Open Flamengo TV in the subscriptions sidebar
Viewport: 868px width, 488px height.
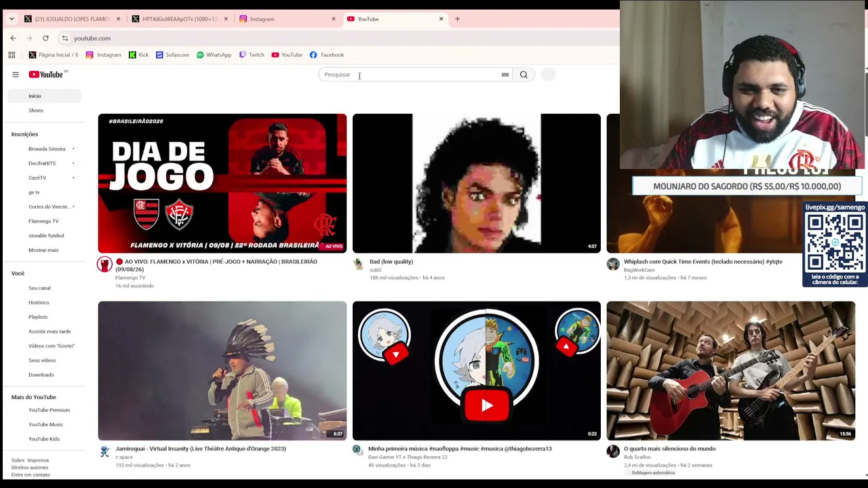click(43, 221)
